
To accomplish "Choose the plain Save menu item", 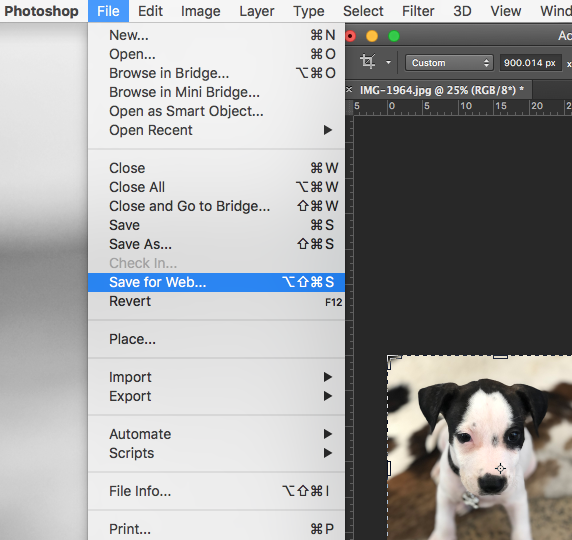I will pyautogui.click(x=216, y=225).
